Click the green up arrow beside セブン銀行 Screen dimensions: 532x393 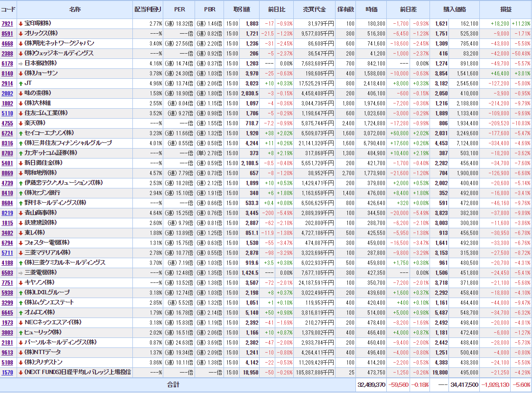(20, 193)
